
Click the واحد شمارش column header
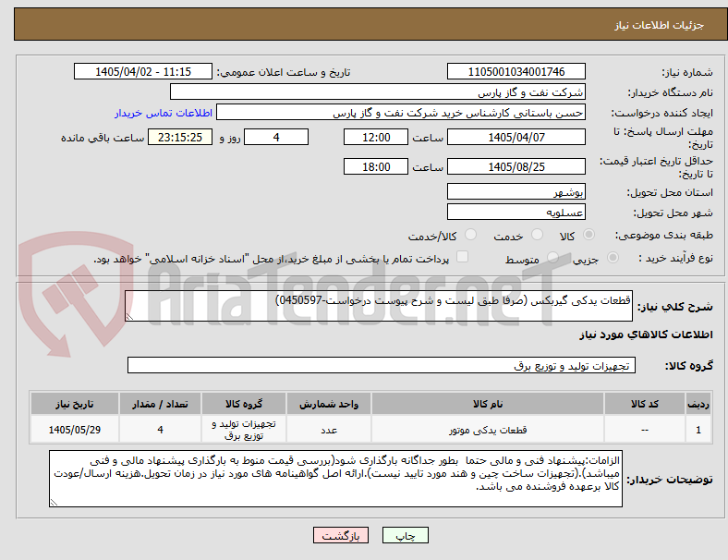click(x=329, y=404)
